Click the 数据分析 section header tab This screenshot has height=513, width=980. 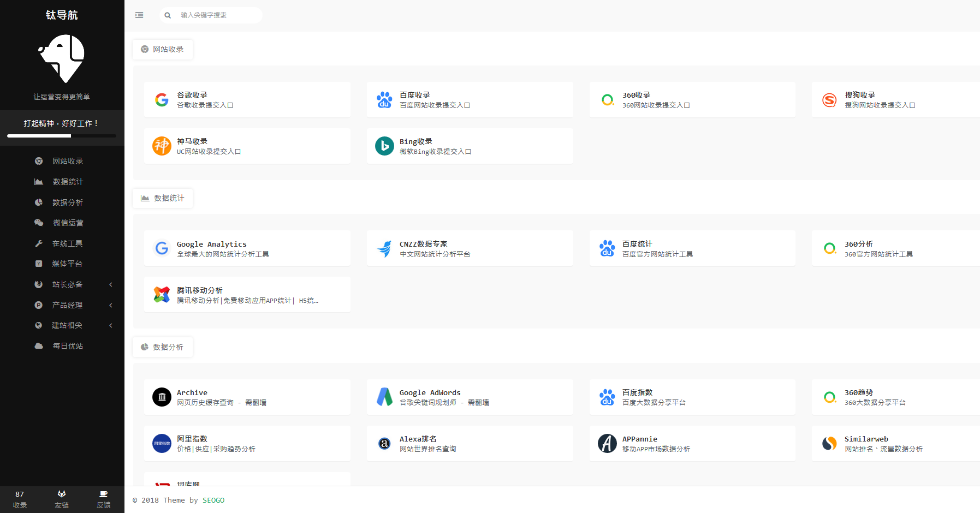pyautogui.click(x=163, y=347)
